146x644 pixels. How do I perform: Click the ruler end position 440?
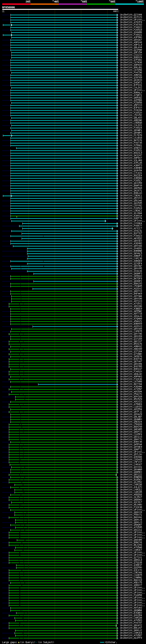coord(115,11)
